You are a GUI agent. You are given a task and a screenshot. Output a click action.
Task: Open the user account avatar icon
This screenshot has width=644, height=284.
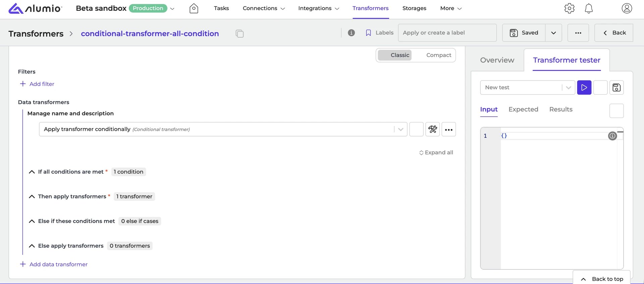pyautogui.click(x=627, y=8)
